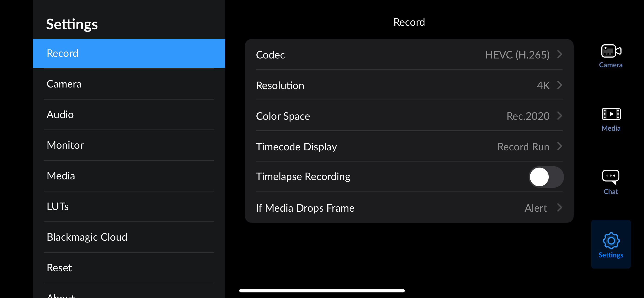
Task: Switch to Camera settings category
Action: (x=129, y=84)
